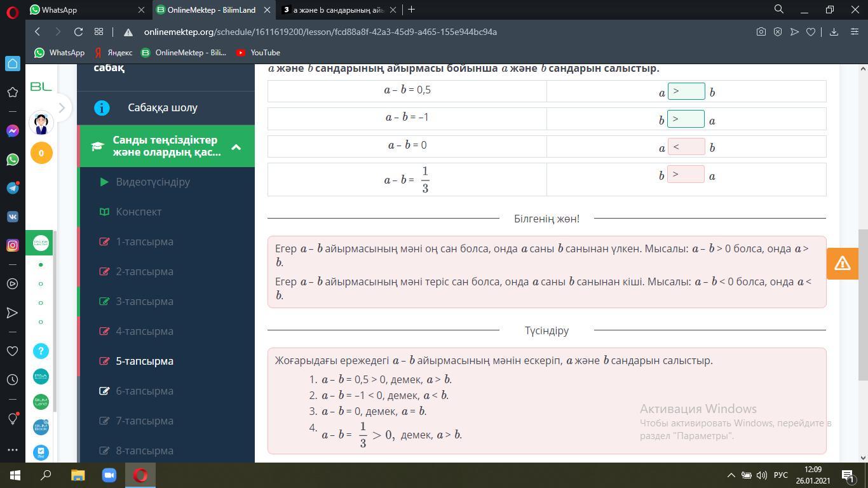Open Instagram in the Opera sidebar

[12, 245]
